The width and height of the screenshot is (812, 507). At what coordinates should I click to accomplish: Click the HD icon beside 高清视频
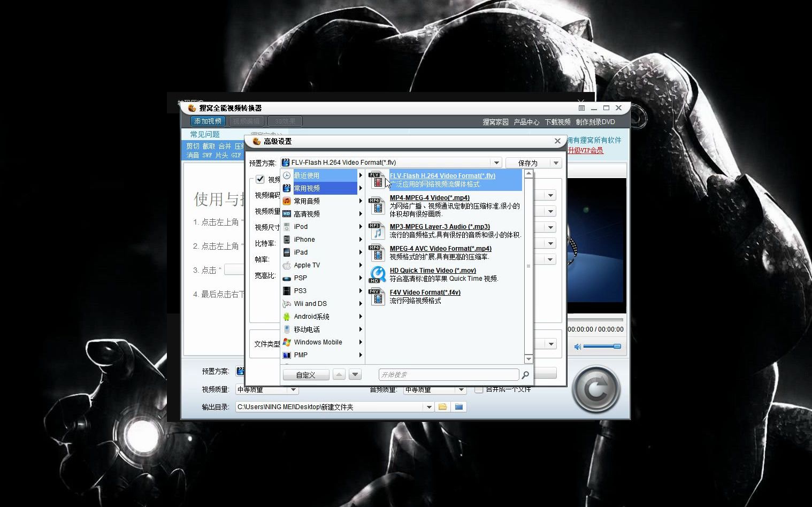coord(287,214)
